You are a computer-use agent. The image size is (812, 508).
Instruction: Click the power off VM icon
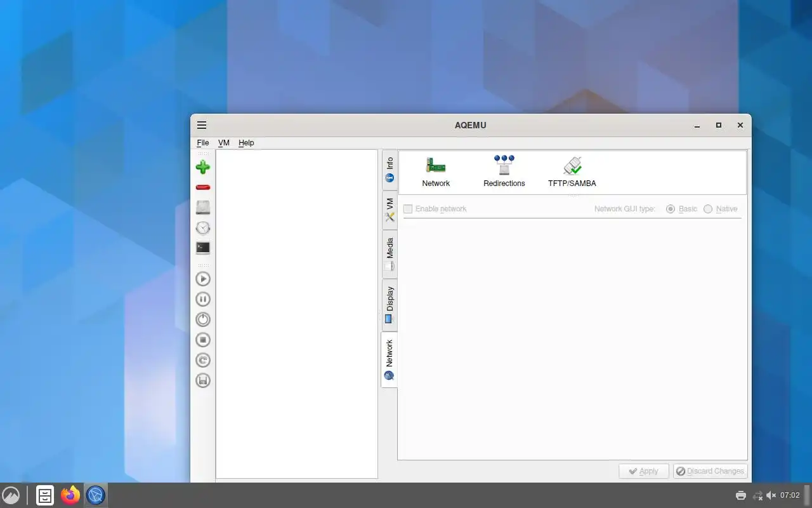tap(203, 319)
